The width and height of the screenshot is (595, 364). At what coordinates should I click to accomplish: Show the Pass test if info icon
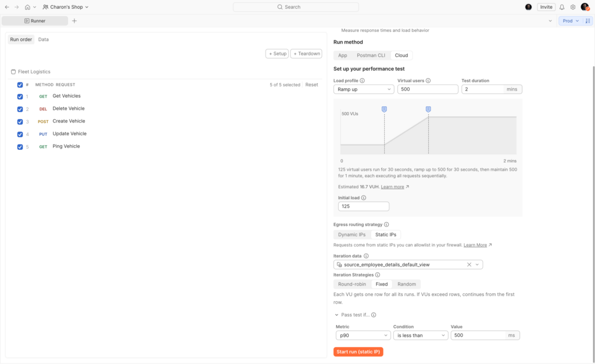[374, 315]
